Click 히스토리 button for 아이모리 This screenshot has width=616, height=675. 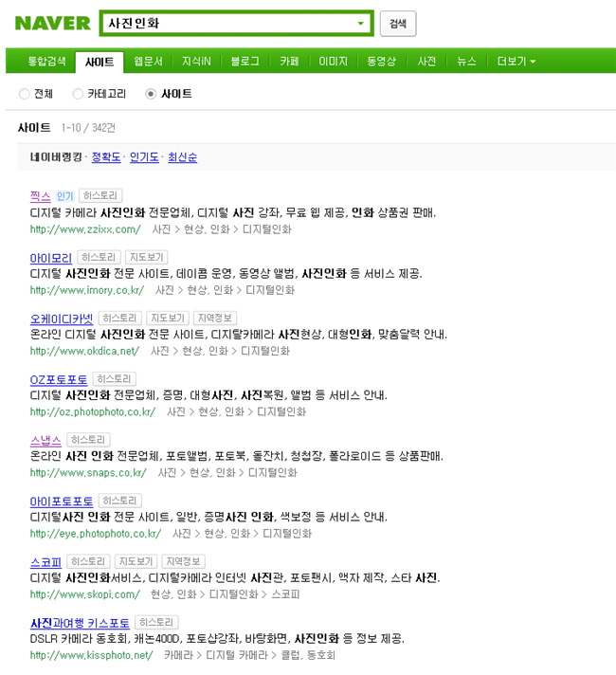click(99, 258)
